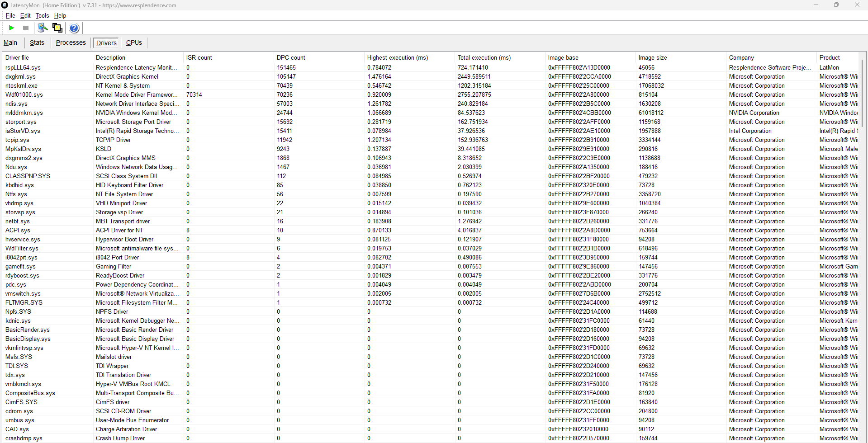Viewport: 868px width, 443px height.
Task: Select the tcpip.sys driver row
Action: coord(431,140)
